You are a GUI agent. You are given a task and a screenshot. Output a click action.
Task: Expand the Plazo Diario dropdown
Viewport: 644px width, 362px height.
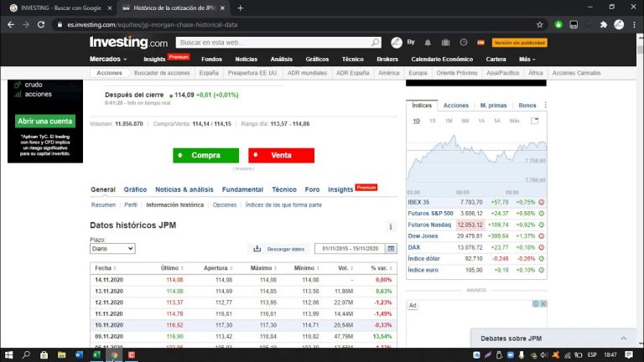click(x=112, y=249)
